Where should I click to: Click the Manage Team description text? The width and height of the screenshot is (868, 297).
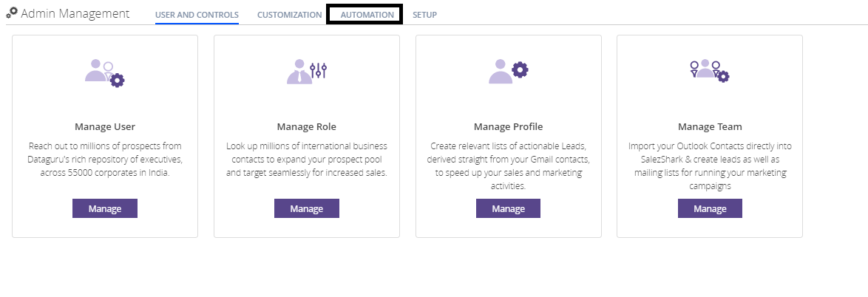(710, 166)
